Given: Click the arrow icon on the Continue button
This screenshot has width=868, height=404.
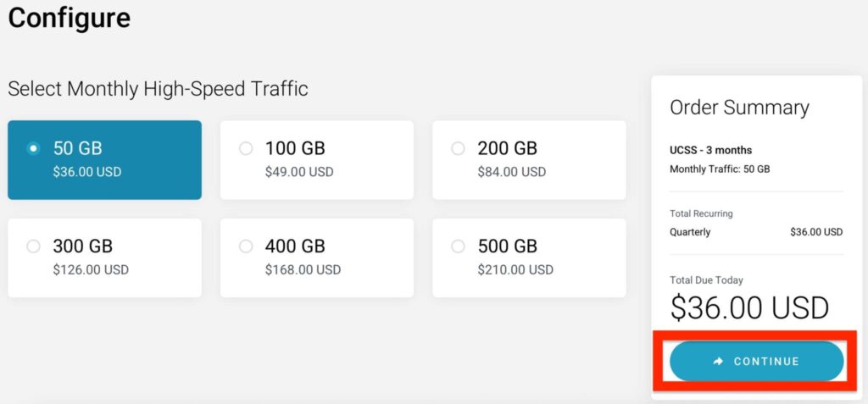Looking at the screenshot, I should pyautogui.click(x=718, y=362).
